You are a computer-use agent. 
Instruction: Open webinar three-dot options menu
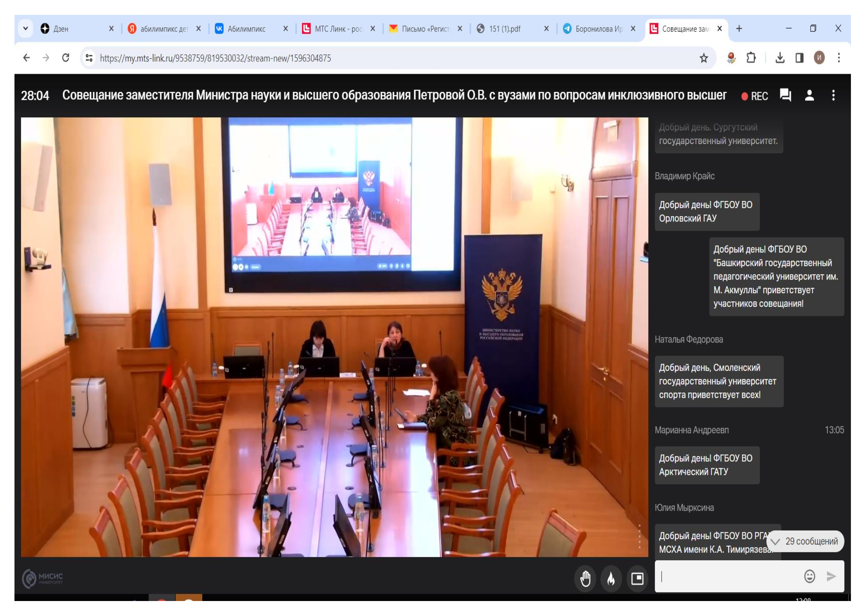point(833,95)
